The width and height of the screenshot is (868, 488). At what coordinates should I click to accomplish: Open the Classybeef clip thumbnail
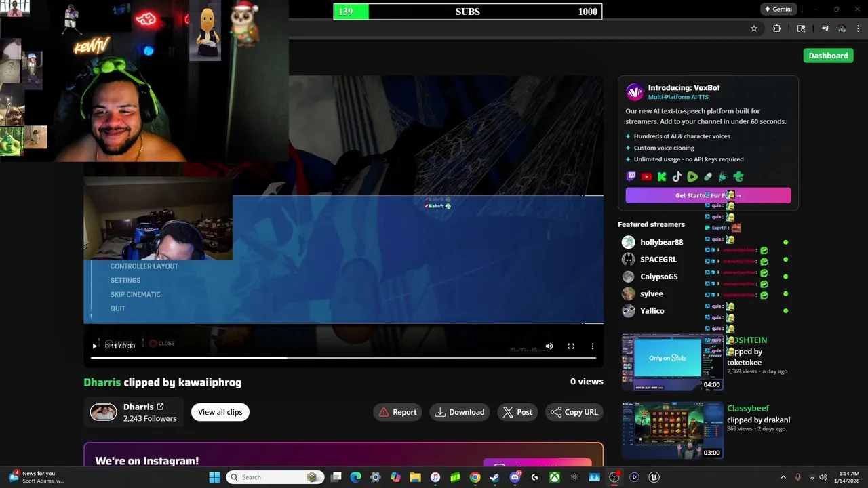pos(672,430)
